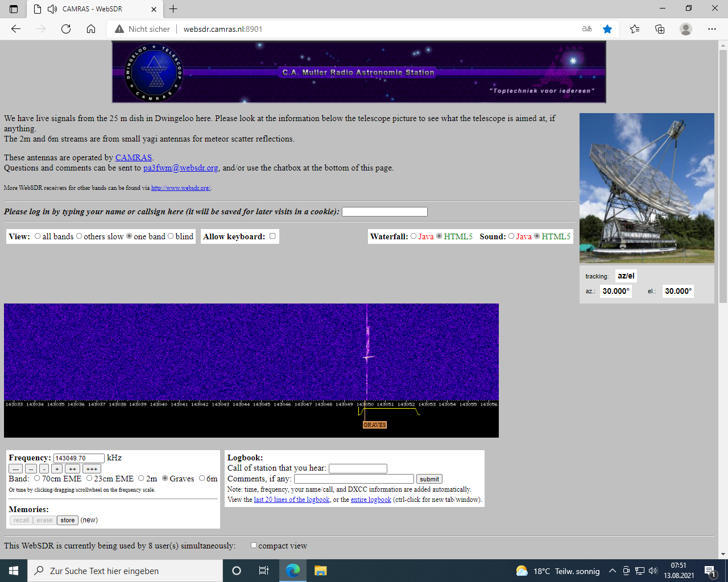Submit the logbook entry
Image resolution: width=728 pixels, height=582 pixels.
coord(429,479)
